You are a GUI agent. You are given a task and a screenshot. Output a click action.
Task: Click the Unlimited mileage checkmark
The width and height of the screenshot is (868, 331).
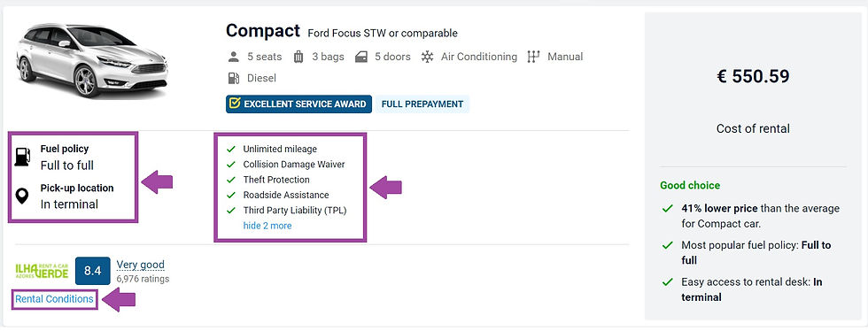click(231, 149)
